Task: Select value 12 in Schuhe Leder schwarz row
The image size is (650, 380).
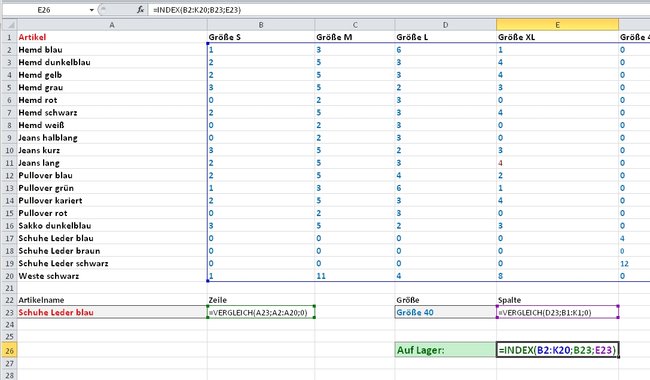Action: click(x=634, y=263)
